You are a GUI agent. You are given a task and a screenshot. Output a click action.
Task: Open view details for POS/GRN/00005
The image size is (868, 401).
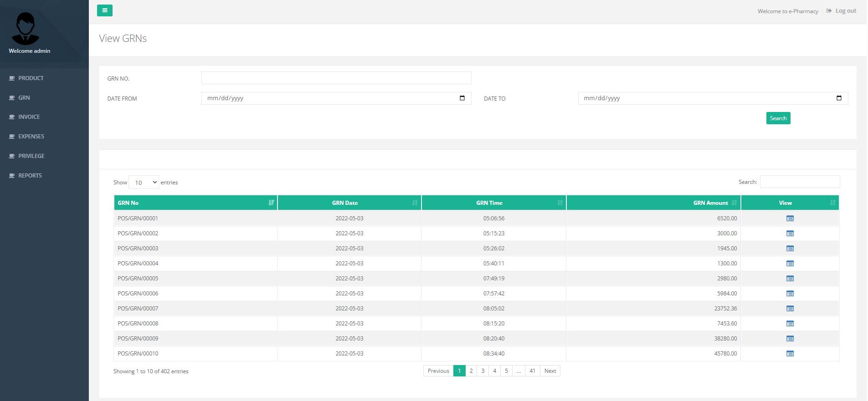coord(790,279)
